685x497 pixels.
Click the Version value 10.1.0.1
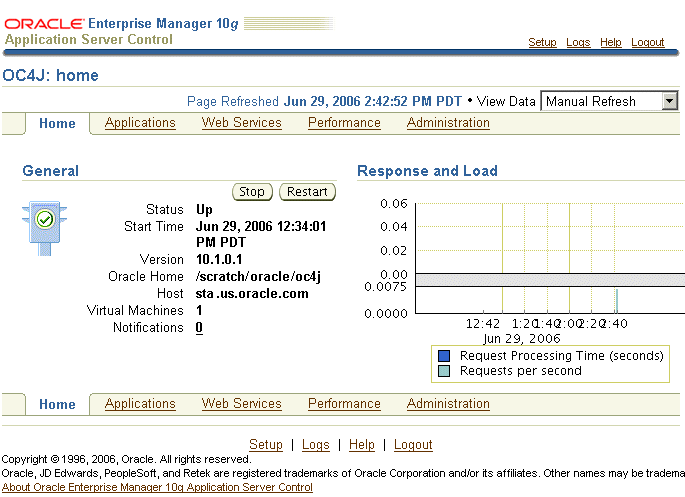click(x=219, y=259)
